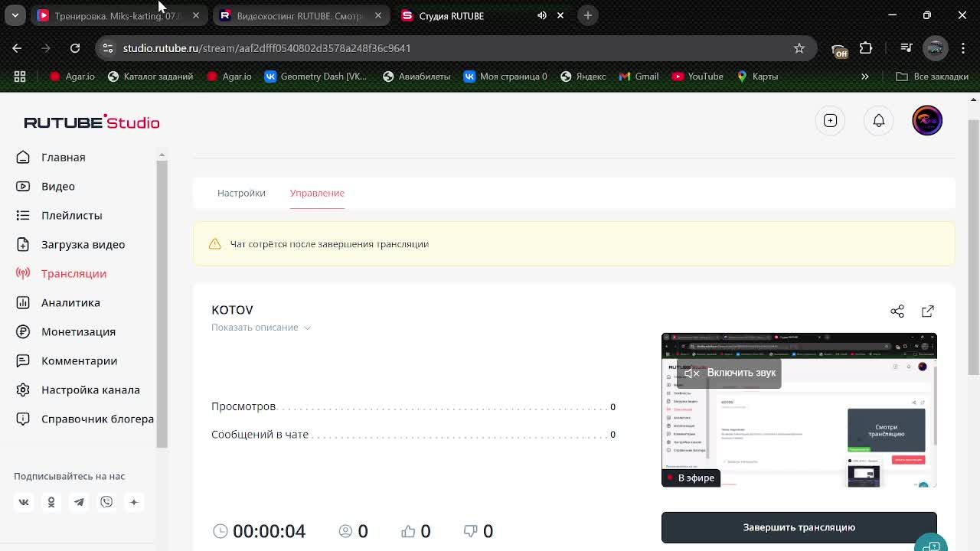Click the extension icon with Off badge
Image resolution: width=980 pixels, height=551 pixels.
840,50
